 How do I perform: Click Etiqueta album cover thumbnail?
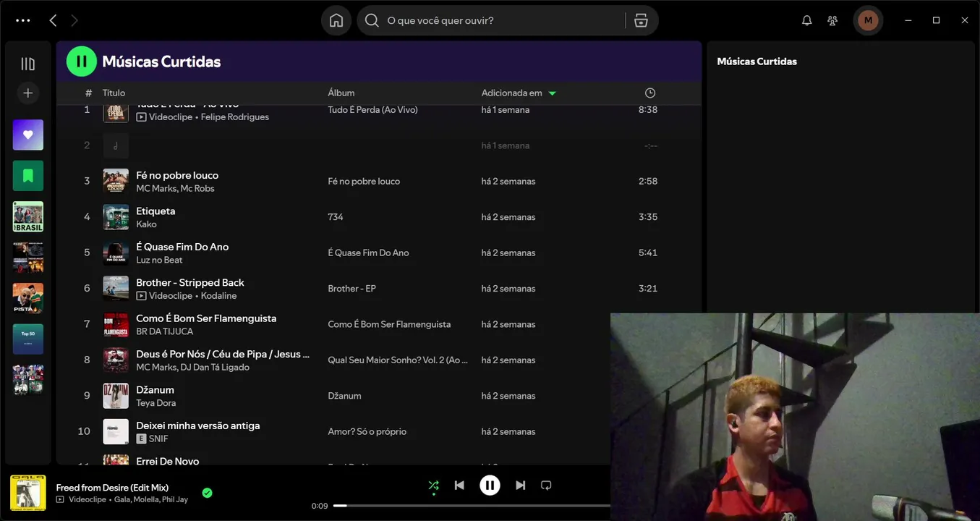(116, 217)
